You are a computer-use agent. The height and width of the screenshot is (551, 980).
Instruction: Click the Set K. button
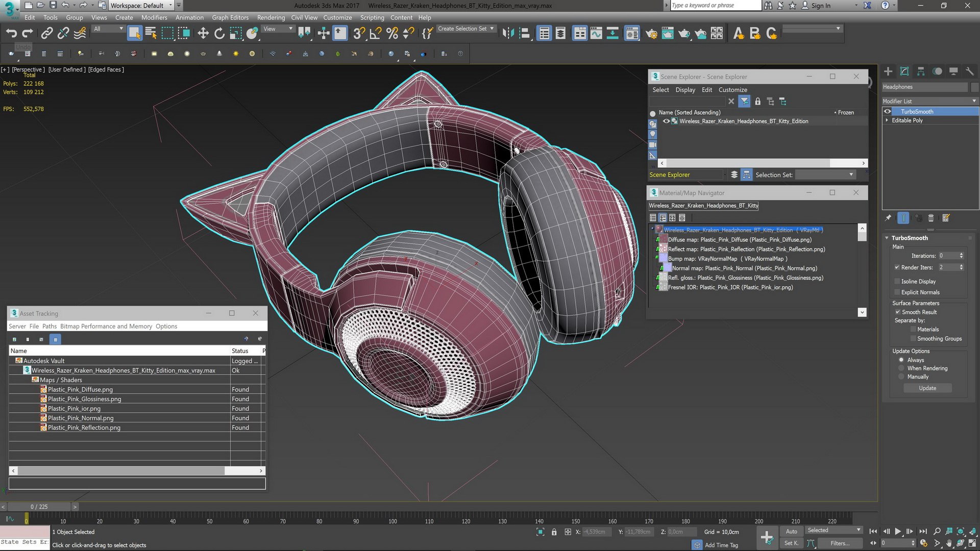[791, 543]
